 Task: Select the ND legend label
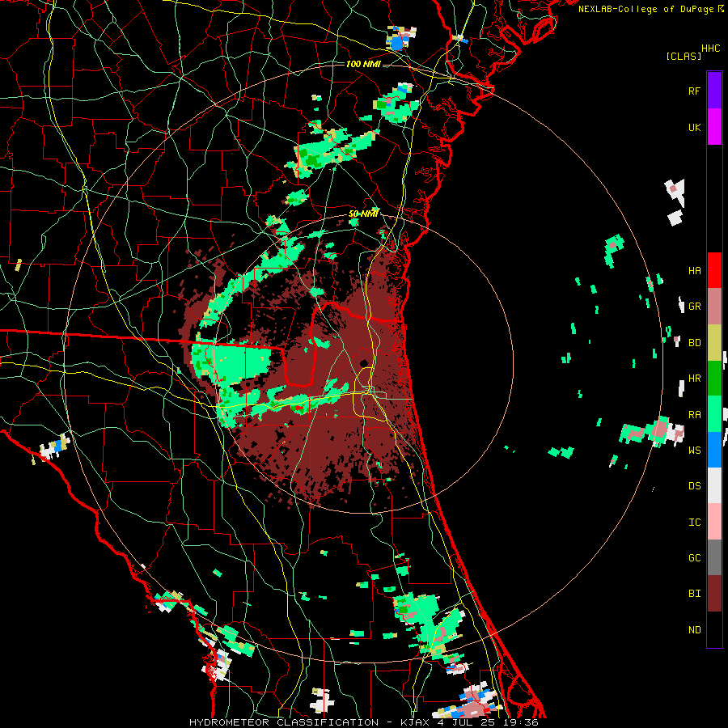tap(694, 630)
